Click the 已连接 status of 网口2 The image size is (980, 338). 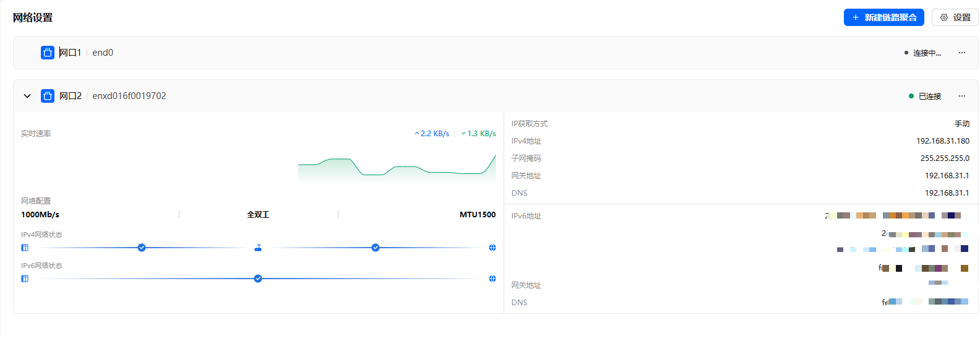click(x=925, y=97)
